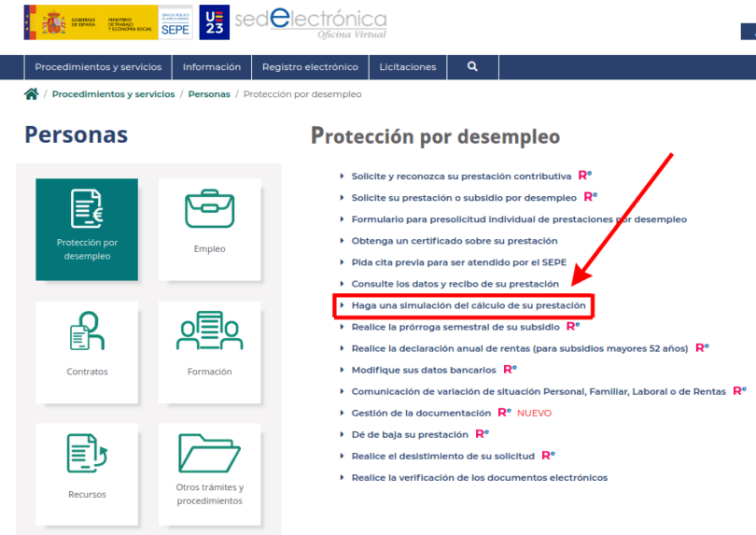Image resolution: width=756 pixels, height=535 pixels.
Task: Click Re icon beside Solicite su prestación o subsidio
Action: [591, 196]
